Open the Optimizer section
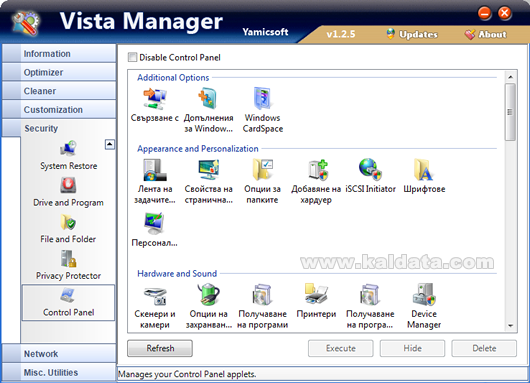530x383 pixels. point(59,72)
